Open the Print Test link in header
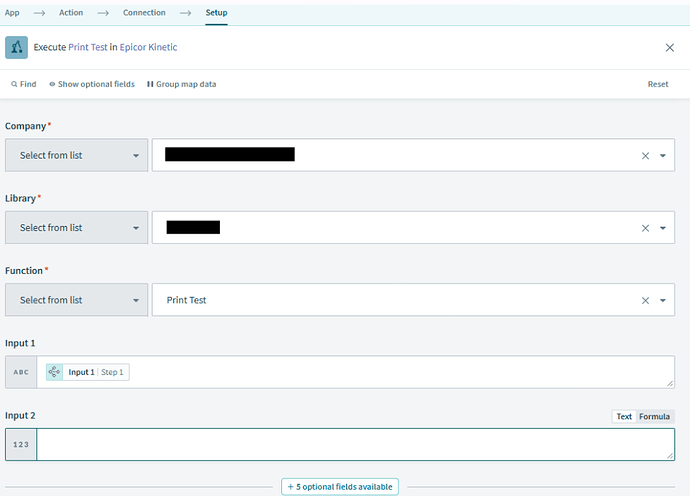 [x=88, y=47]
